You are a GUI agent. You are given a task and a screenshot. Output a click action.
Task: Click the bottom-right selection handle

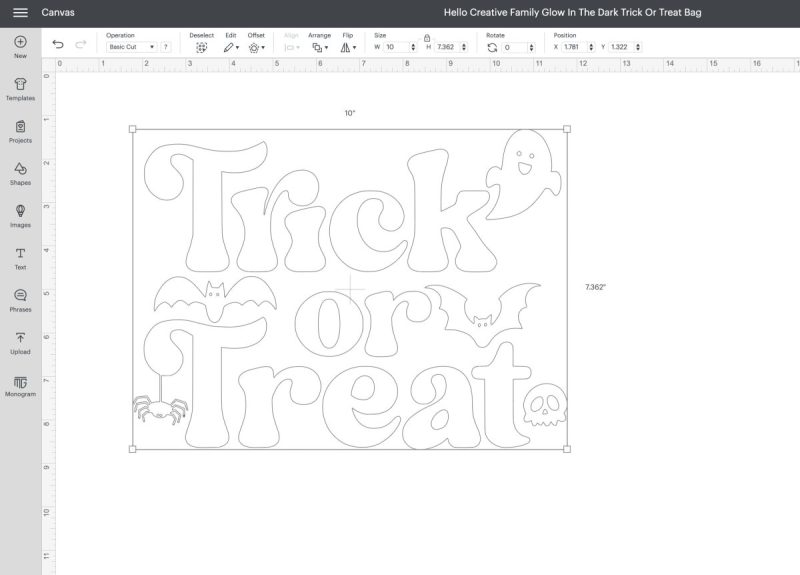(x=567, y=449)
